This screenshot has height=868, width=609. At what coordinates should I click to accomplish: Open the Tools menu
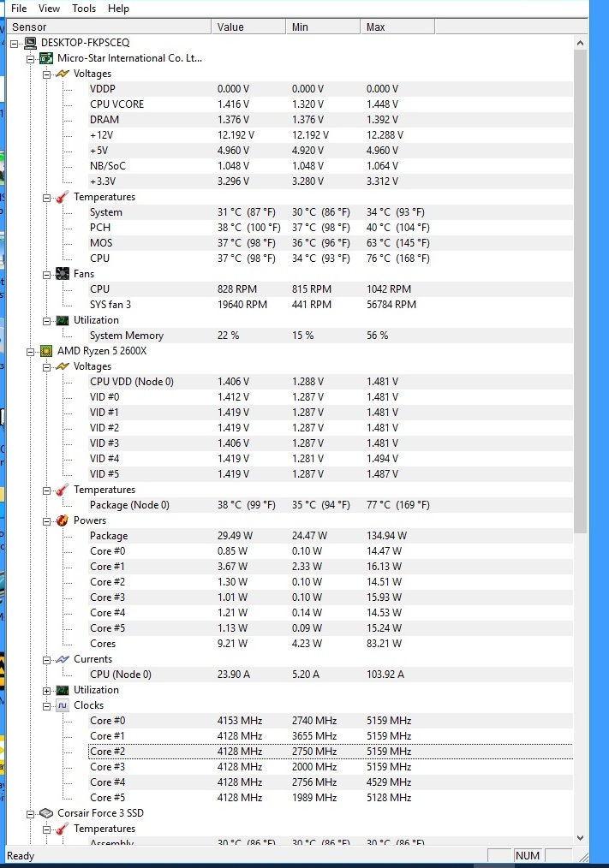[x=84, y=9]
